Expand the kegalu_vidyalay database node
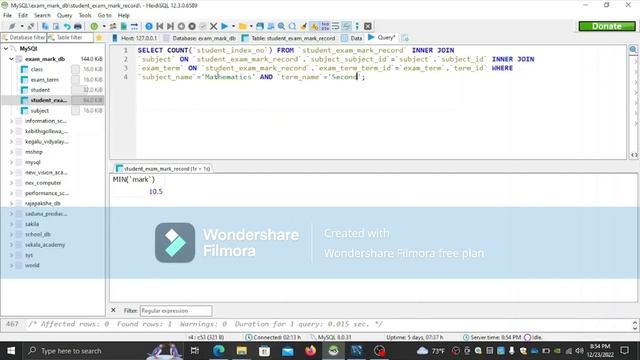640x360 pixels. (11, 142)
